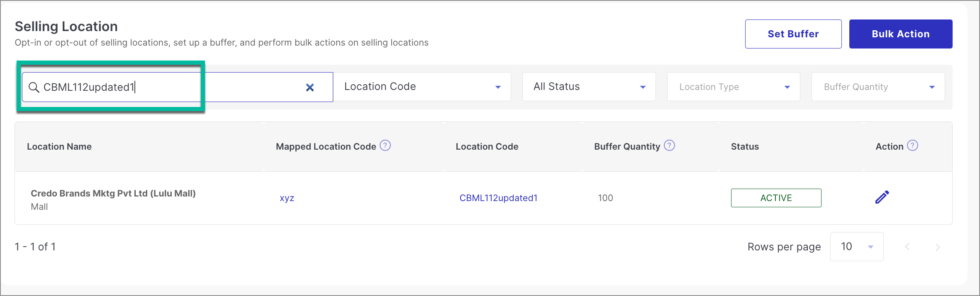Screen dimensions: 980x296
Task: Click the search magnifier icon
Action: (x=34, y=87)
